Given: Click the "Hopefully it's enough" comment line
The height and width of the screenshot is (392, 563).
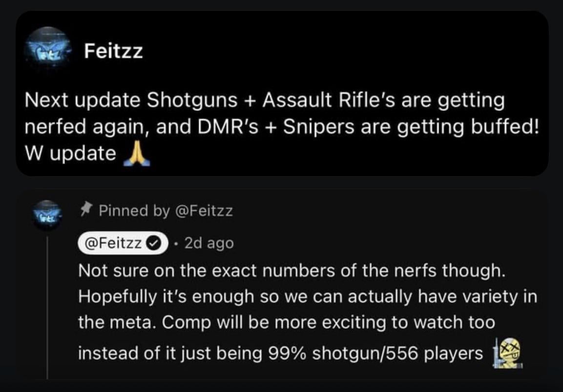Looking at the screenshot, I should tap(307, 297).
